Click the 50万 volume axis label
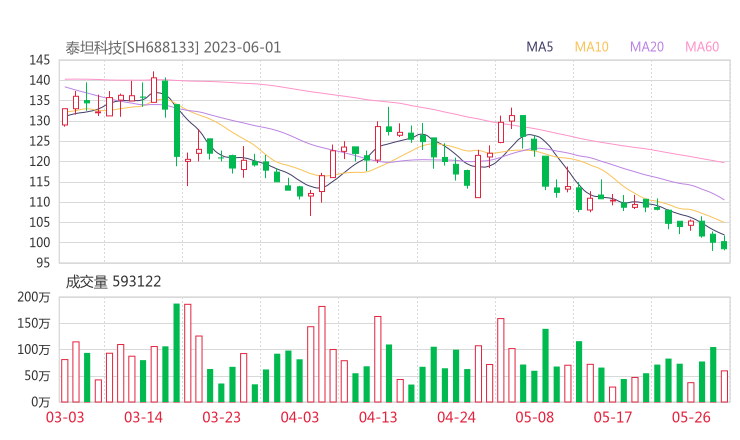 [x=37, y=376]
